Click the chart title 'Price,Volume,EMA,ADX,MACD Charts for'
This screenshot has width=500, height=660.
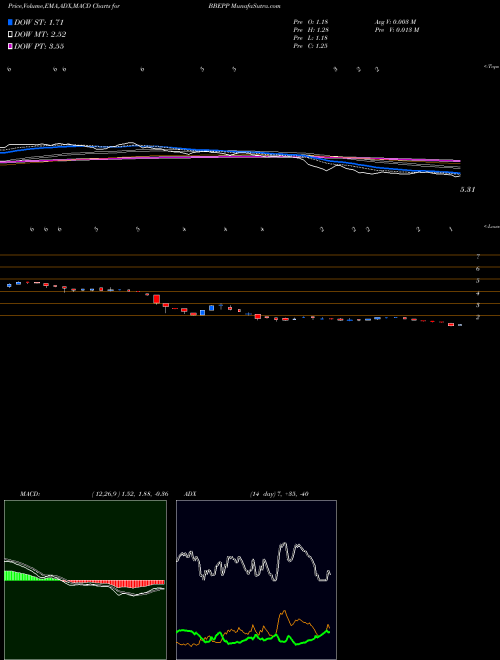click(x=64, y=6)
